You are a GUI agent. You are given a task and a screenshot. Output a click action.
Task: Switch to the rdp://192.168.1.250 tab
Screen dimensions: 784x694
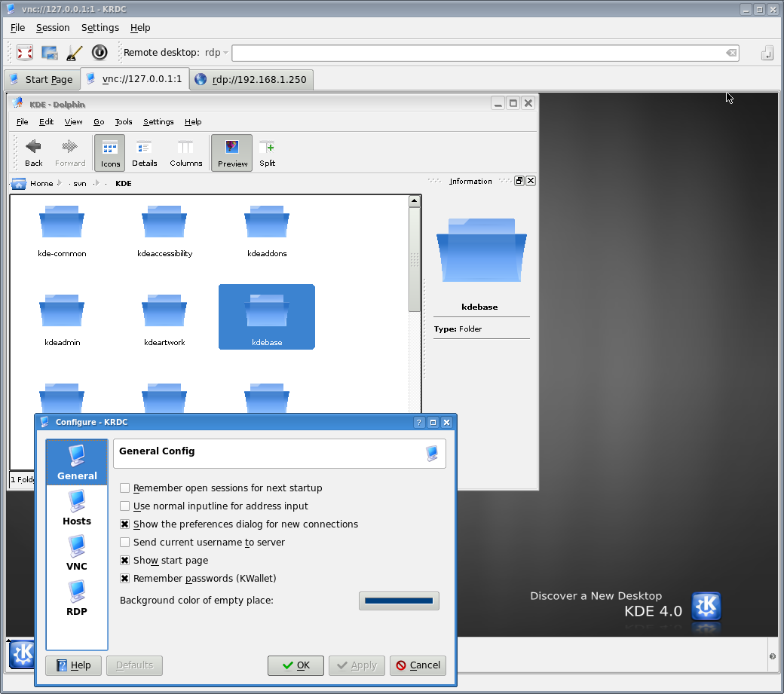pos(252,79)
